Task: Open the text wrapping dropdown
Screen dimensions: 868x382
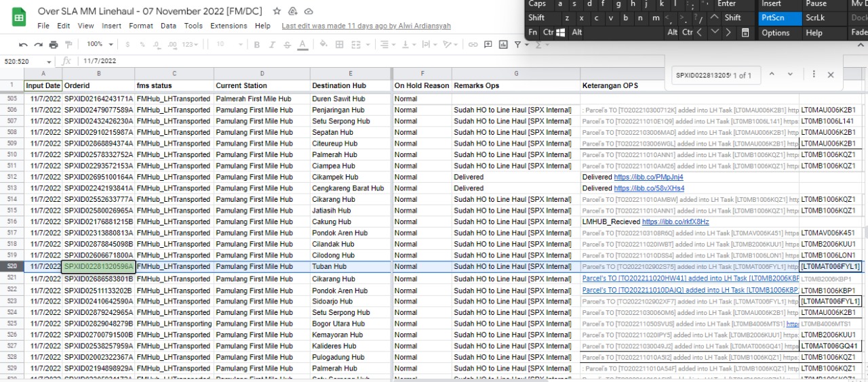Action: [x=430, y=45]
